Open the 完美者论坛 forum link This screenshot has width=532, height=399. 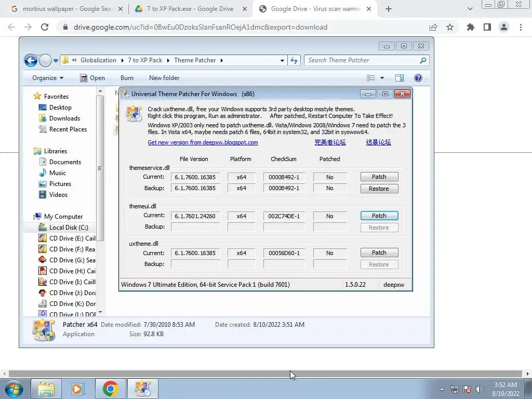tap(330, 142)
